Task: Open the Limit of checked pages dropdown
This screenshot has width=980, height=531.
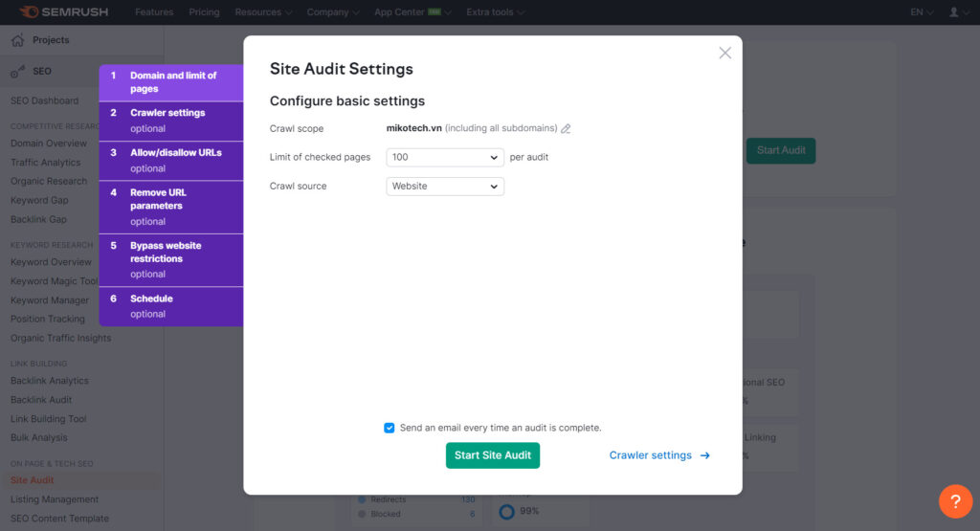Action: (x=445, y=158)
